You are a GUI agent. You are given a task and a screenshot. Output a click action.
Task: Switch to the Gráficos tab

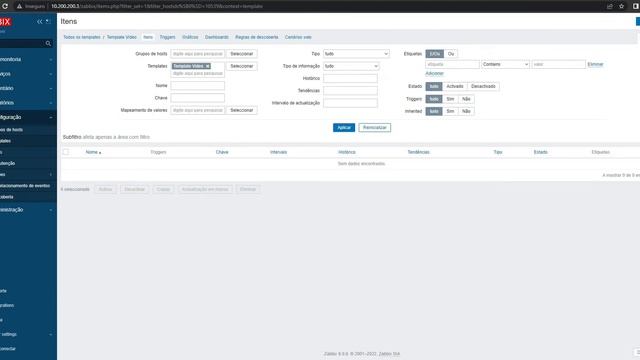[190, 37]
